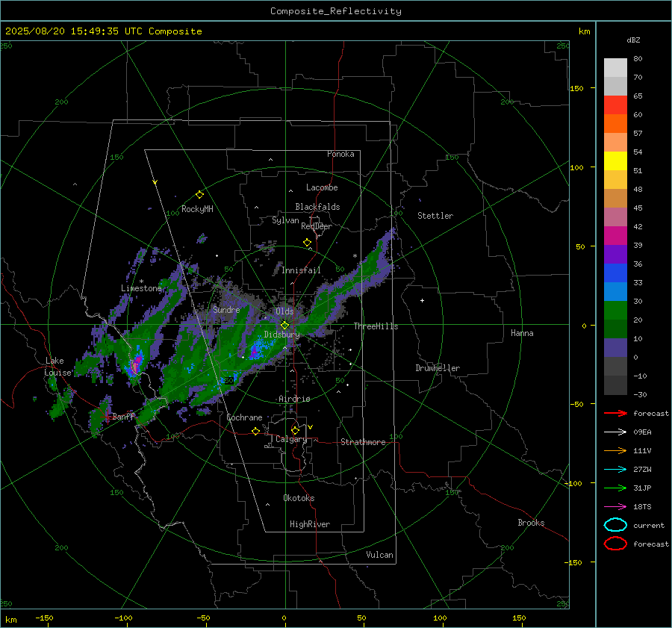Click the '-150' value on bottom axis
This screenshot has height=628, width=672.
click(44, 618)
